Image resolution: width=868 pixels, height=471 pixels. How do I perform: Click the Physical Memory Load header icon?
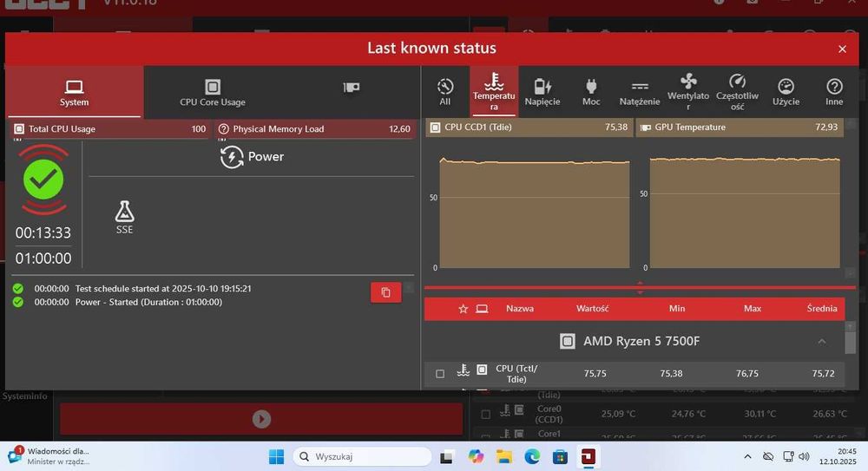[224, 129]
